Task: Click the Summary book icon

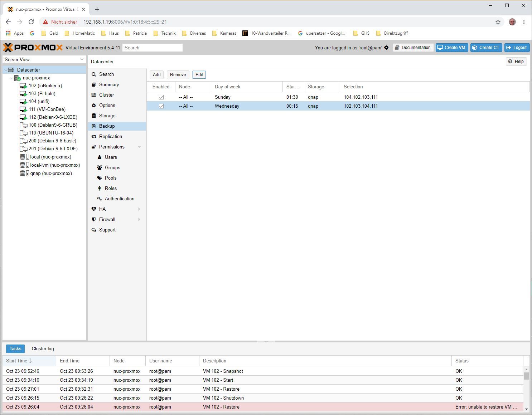Action: coord(94,84)
